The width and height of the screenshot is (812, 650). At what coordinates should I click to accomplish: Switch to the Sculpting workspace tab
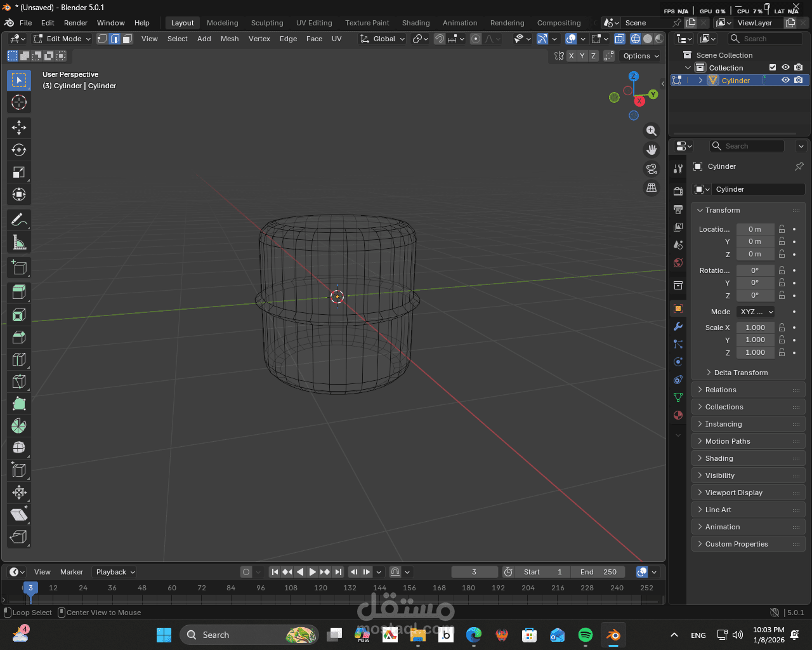pos(267,23)
